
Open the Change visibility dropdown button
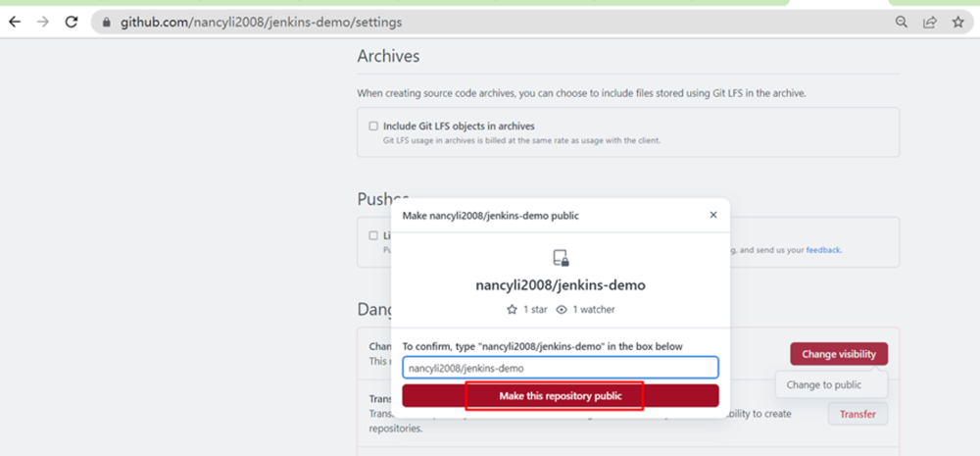(x=839, y=354)
